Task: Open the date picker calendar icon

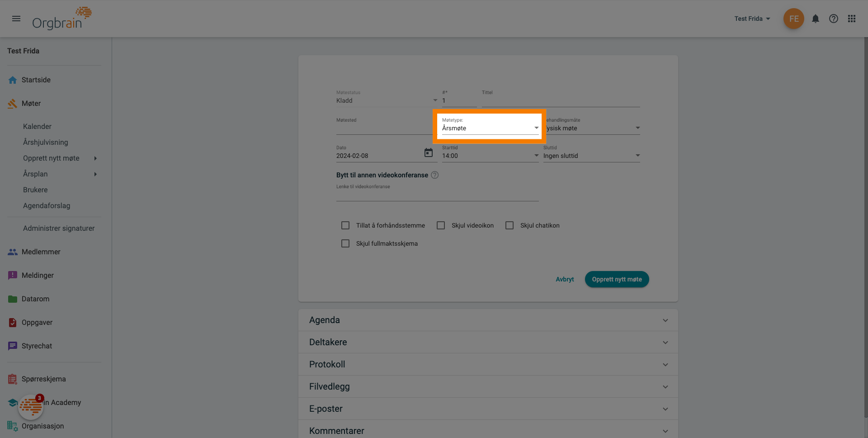Action: (x=429, y=153)
